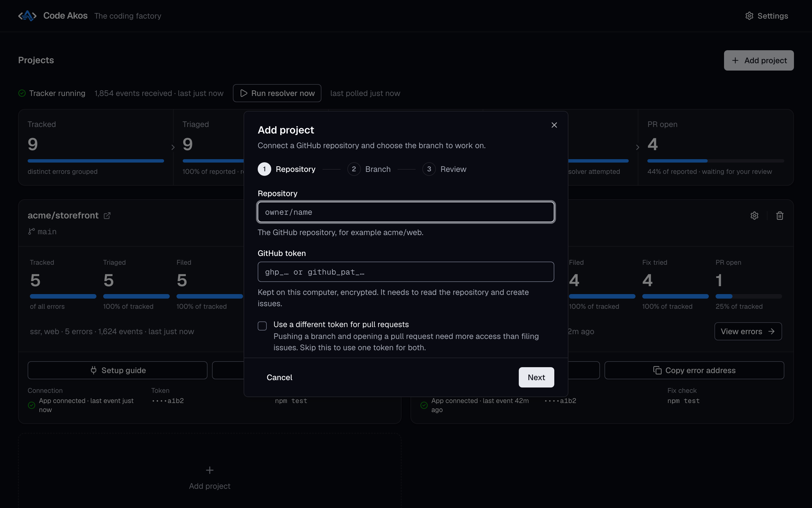This screenshot has height=508, width=812.
Task: Go to the Review step
Action: [444, 169]
